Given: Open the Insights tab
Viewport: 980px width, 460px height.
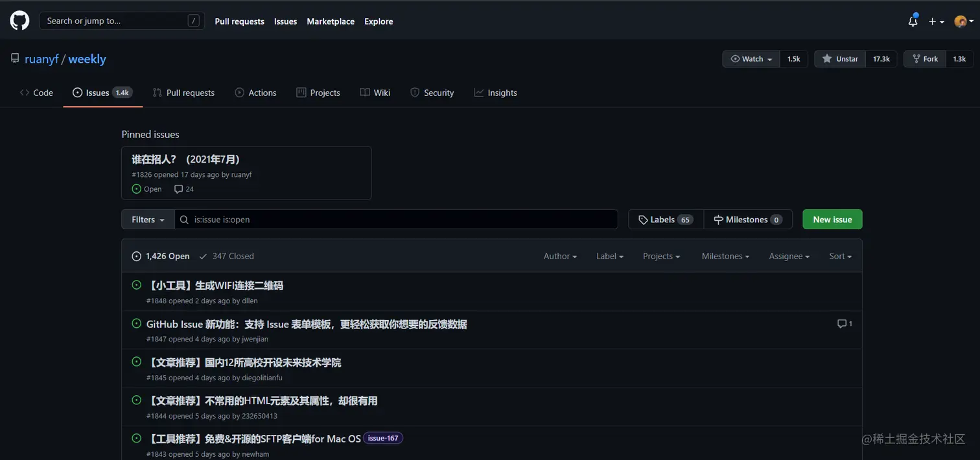Looking at the screenshot, I should (x=496, y=93).
